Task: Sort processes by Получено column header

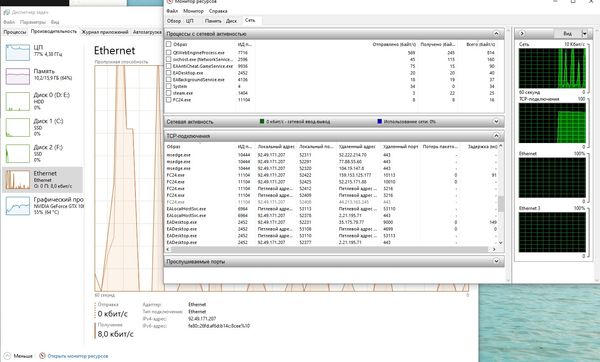Action: point(437,44)
